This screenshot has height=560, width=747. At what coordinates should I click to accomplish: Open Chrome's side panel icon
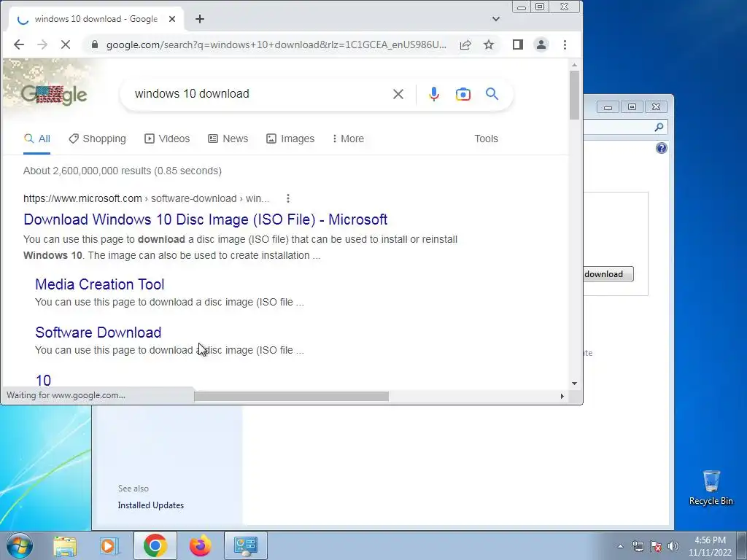(x=518, y=44)
